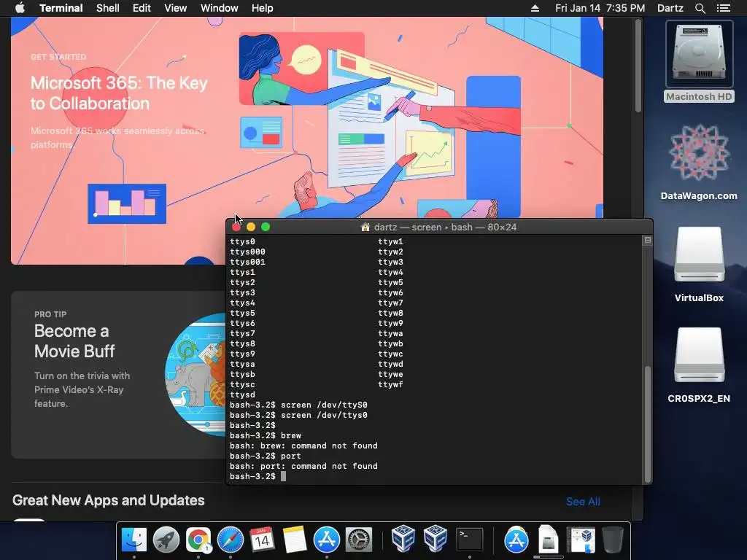
Task: Open the disk image document in Dock
Action: [549, 540]
